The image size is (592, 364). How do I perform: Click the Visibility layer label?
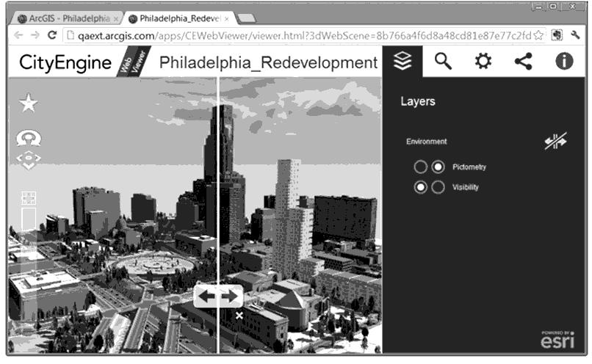click(x=466, y=187)
